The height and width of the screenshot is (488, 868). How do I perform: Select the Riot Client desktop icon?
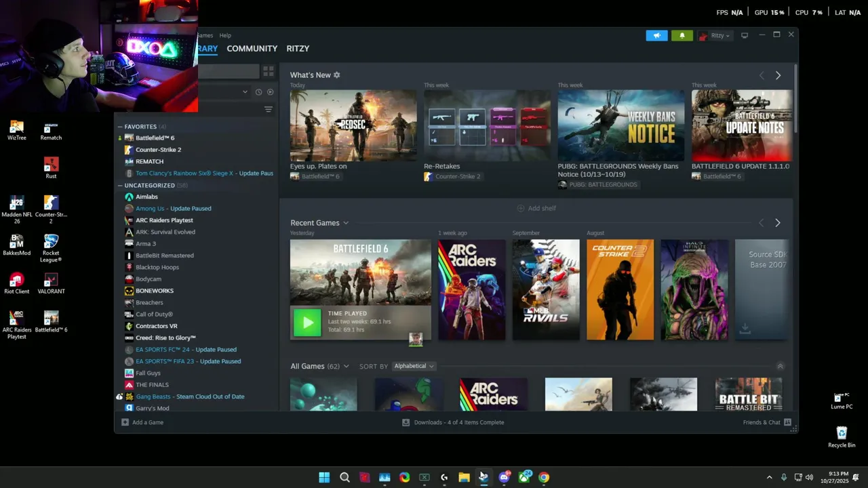coord(16,283)
